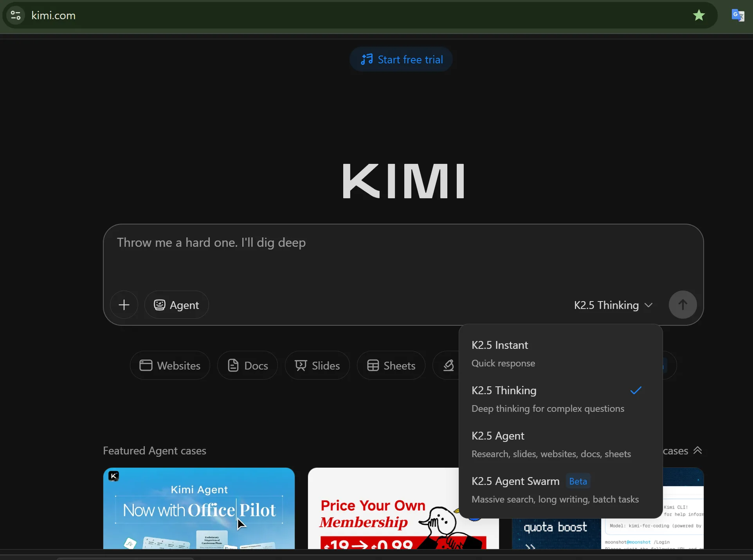This screenshot has width=753, height=560.
Task: Open the Sheets tool
Action: pos(391,365)
